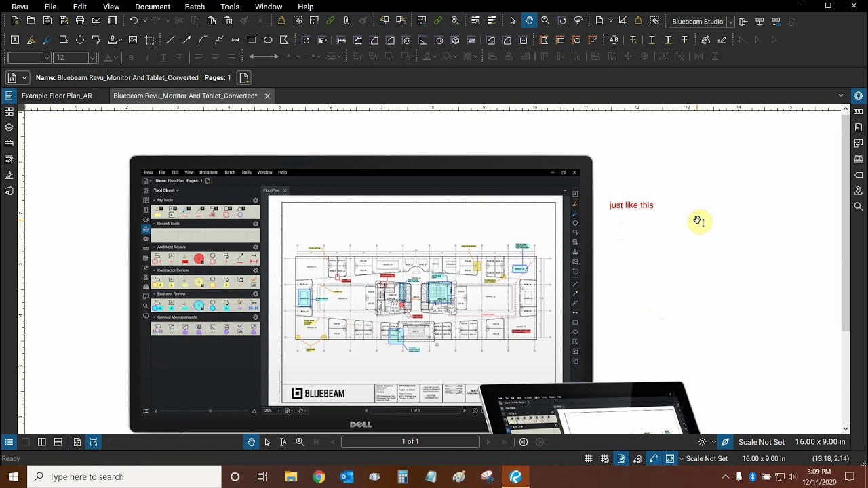
Task: Activate the Pan hand tool in top toolbar
Action: tap(529, 21)
